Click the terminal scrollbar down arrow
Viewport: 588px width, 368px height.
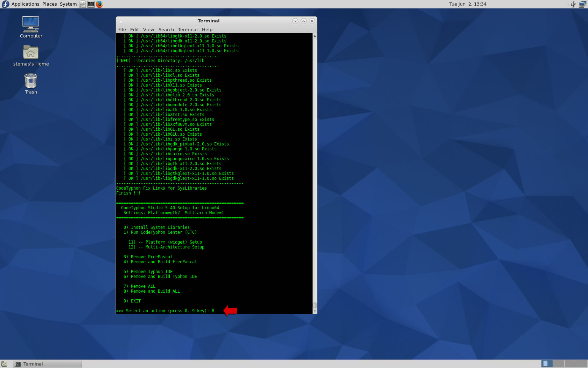(x=315, y=311)
